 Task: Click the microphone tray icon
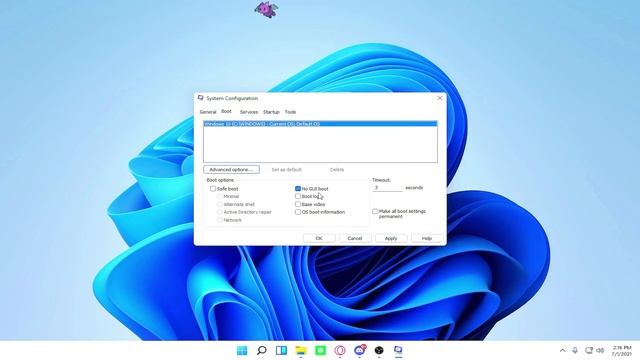pos(575,350)
